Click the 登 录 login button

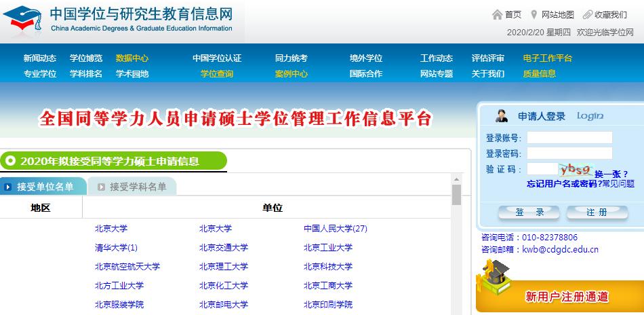click(x=529, y=212)
